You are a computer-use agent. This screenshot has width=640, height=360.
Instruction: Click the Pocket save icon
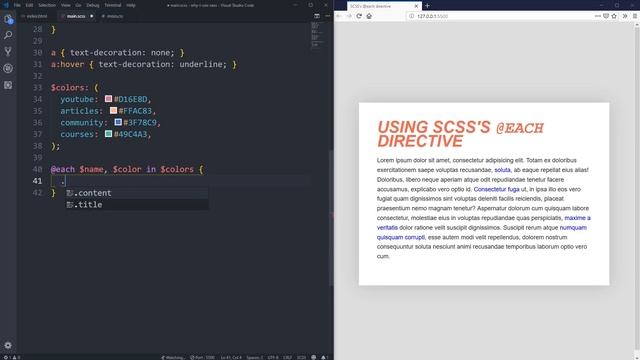coord(606,16)
